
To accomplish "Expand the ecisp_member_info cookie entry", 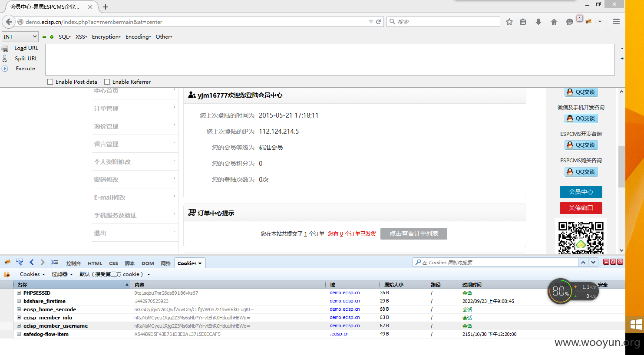I will [x=19, y=318].
